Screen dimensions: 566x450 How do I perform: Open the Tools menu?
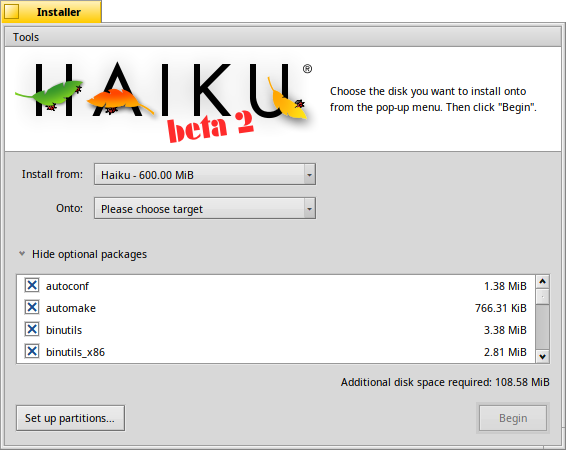[x=26, y=37]
